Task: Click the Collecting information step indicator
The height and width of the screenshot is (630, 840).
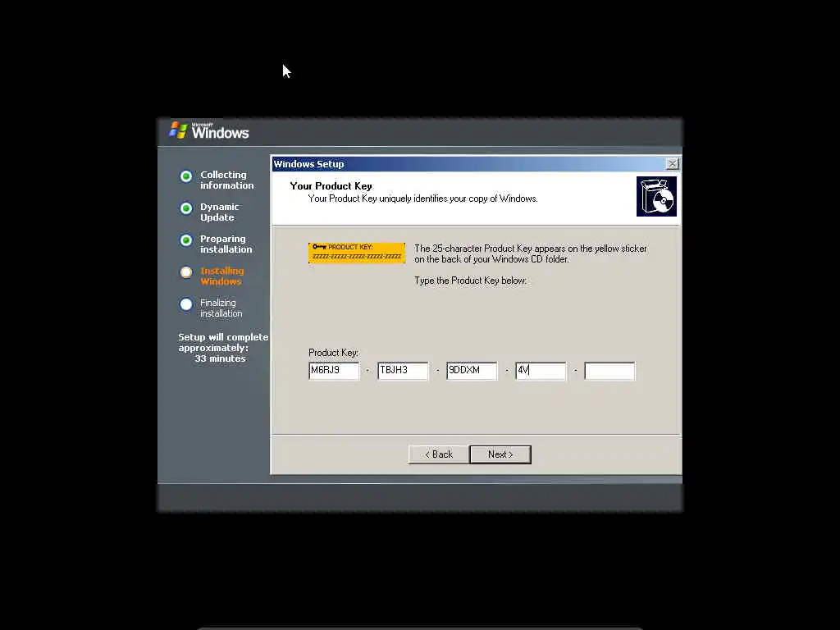Action: pos(186,176)
